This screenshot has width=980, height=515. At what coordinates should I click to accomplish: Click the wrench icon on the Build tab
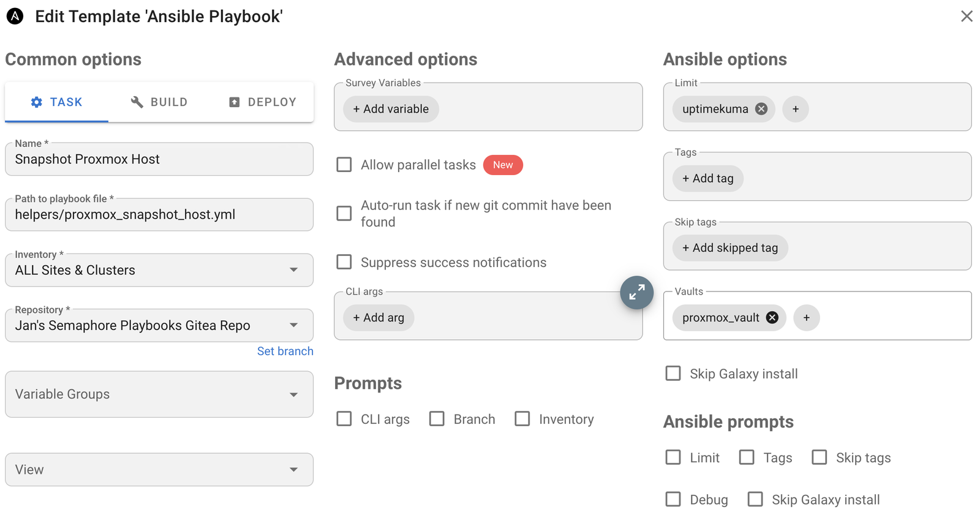click(x=137, y=102)
